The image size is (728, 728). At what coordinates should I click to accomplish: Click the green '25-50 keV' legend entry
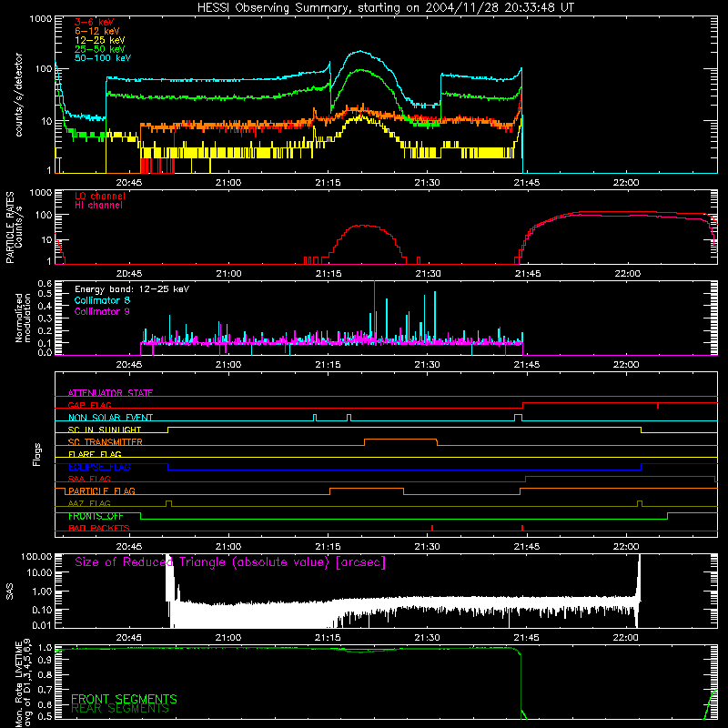(x=99, y=49)
